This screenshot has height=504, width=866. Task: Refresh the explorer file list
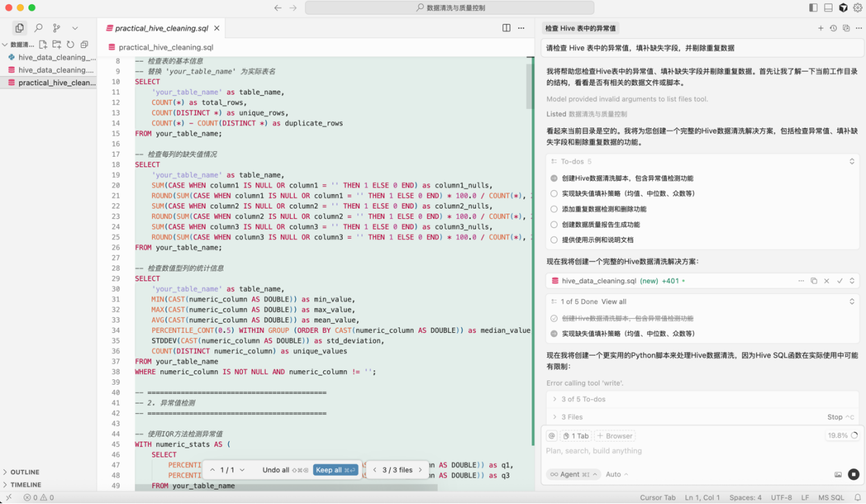[x=70, y=44]
